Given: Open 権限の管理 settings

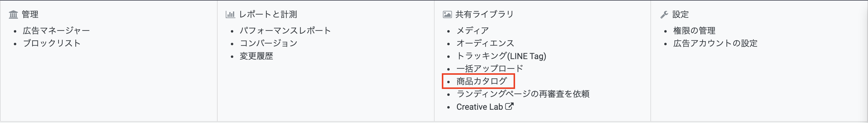Looking at the screenshot, I should click(694, 31).
